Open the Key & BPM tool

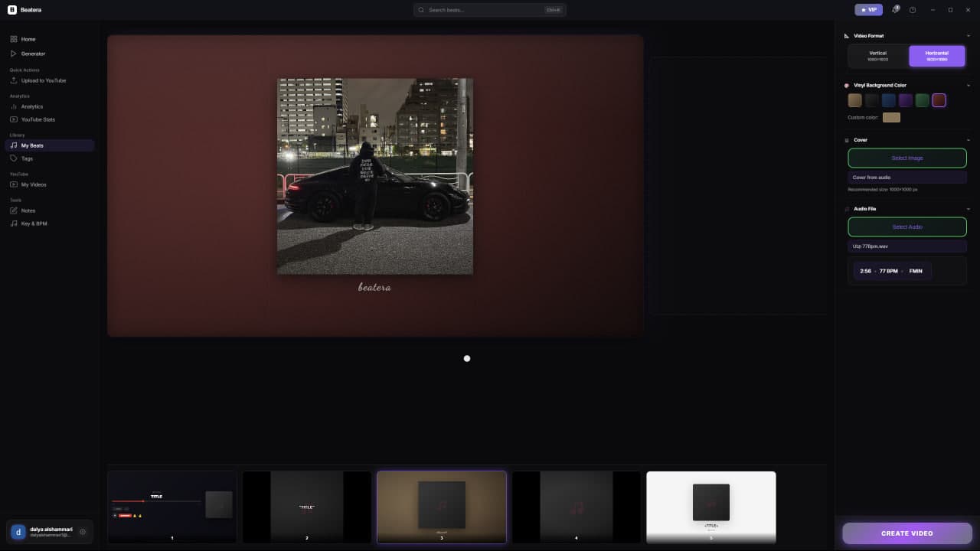[x=34, y=223]
